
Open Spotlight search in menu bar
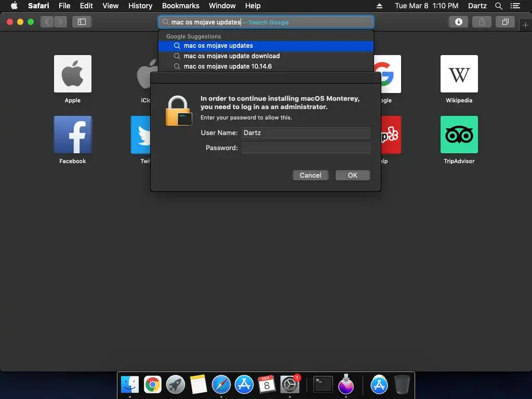[498, 6]
